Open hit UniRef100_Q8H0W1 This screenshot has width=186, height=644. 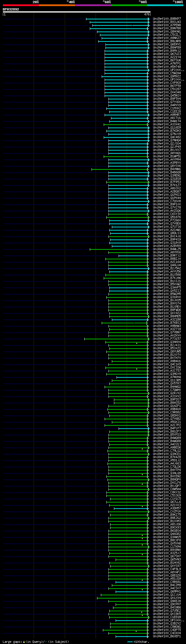tap(167, 31)
